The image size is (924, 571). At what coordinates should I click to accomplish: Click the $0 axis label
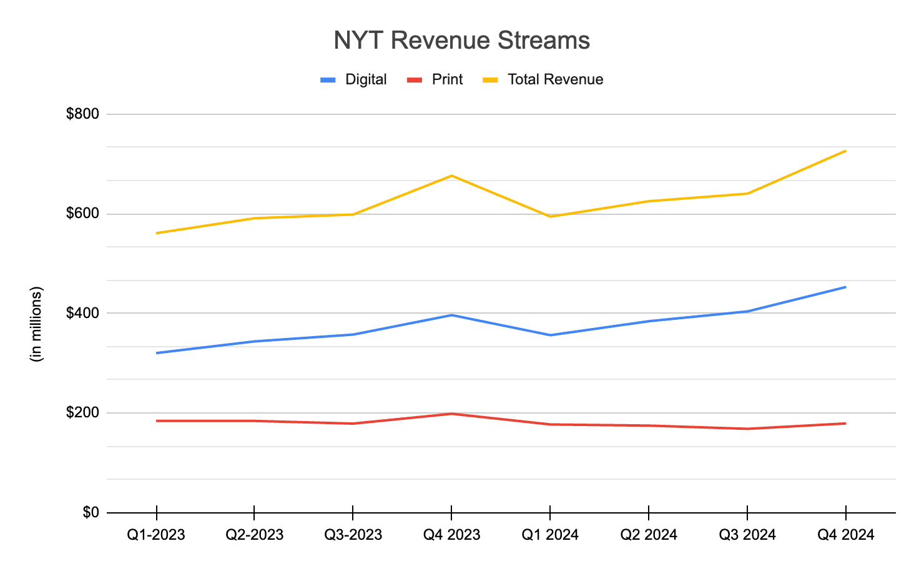(91, 512)
